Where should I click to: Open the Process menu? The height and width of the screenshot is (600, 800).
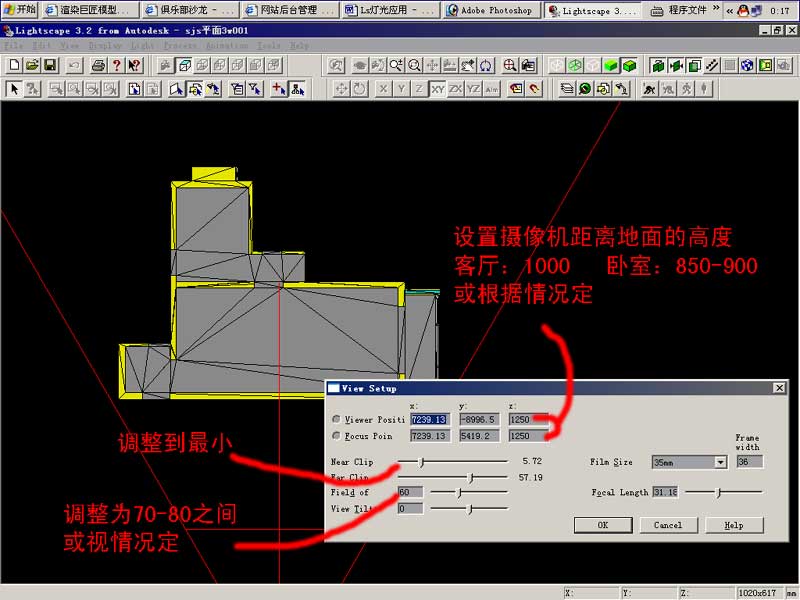(180, 45)
